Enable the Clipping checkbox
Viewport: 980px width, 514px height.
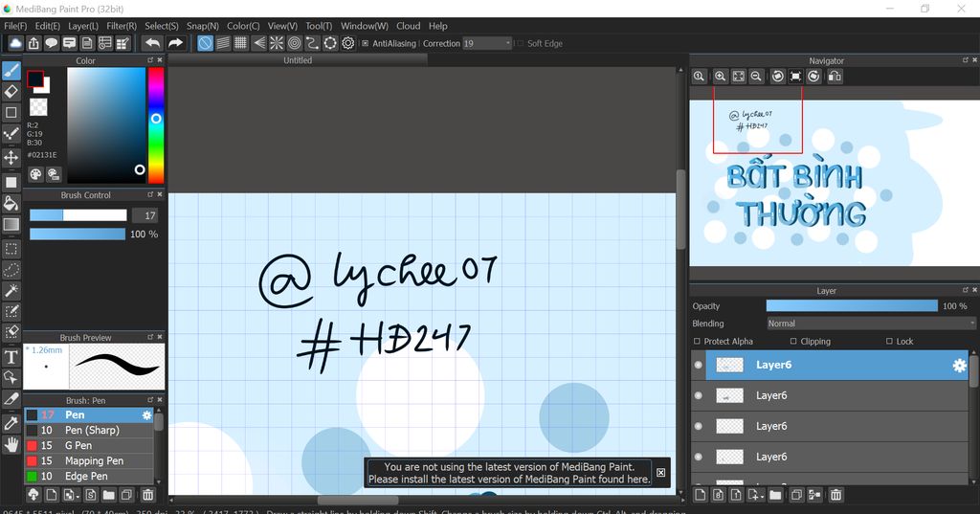pyautogui.click(x=793, y=342)
